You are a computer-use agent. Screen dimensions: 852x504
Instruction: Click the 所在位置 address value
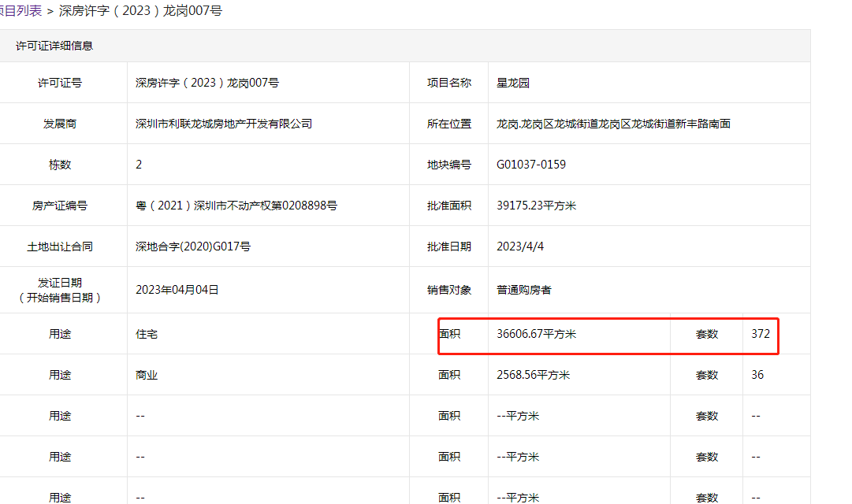tap(613, 124)
